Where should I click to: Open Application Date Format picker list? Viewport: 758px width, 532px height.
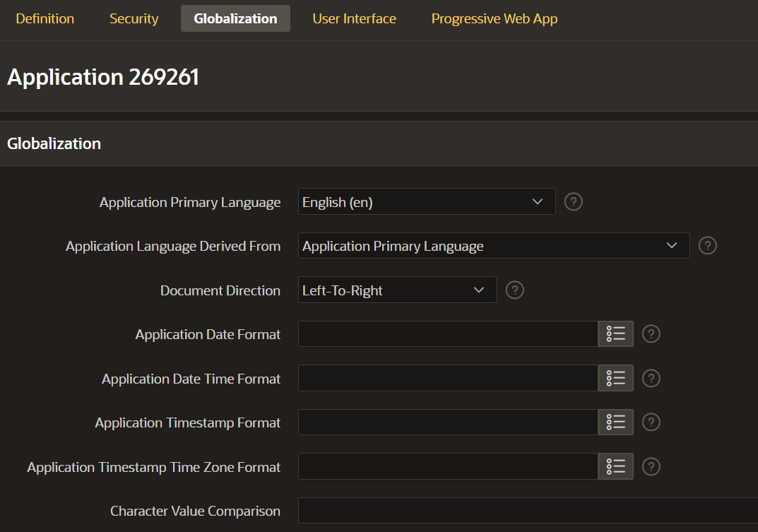[x=615, y=334]
